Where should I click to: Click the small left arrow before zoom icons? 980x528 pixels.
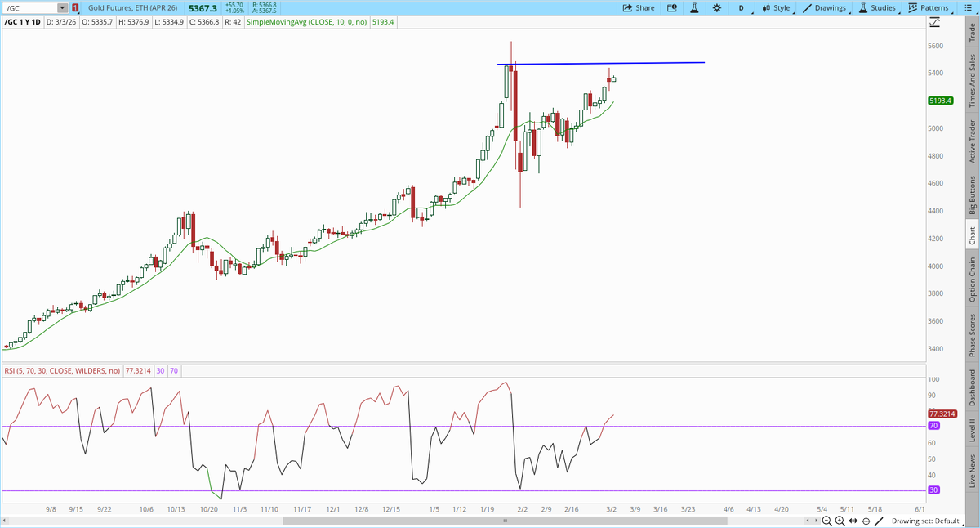pos(808,521)
